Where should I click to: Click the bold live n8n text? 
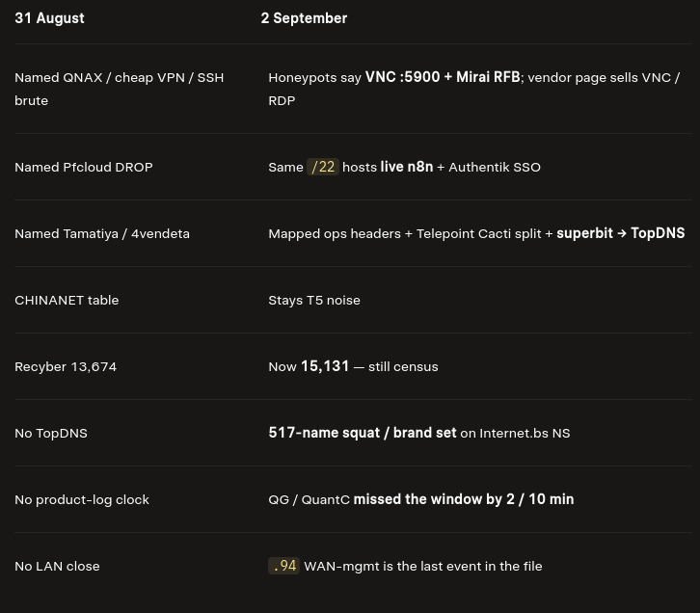(x=407, y=167)
